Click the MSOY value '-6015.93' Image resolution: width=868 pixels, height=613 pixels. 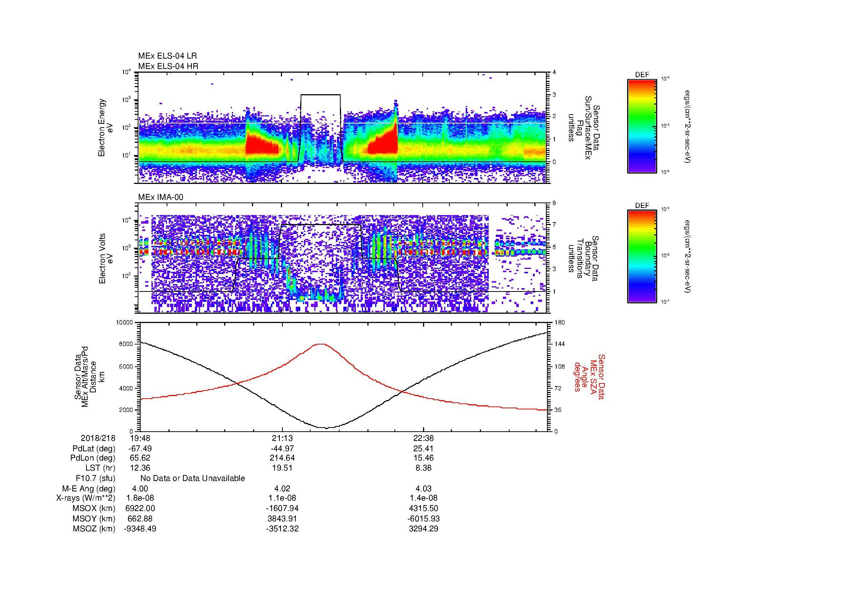(x=424, y=519)
